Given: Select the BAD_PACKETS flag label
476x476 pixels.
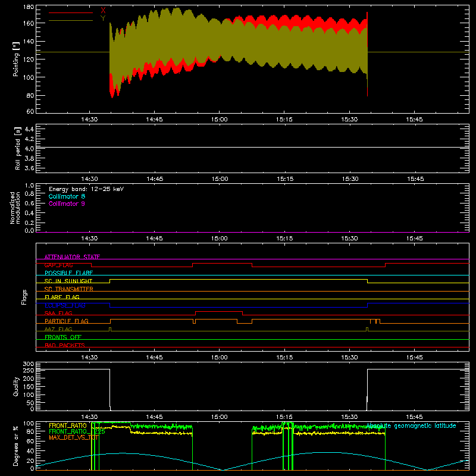Looking at the screenshot, I should tap(65, 345).
